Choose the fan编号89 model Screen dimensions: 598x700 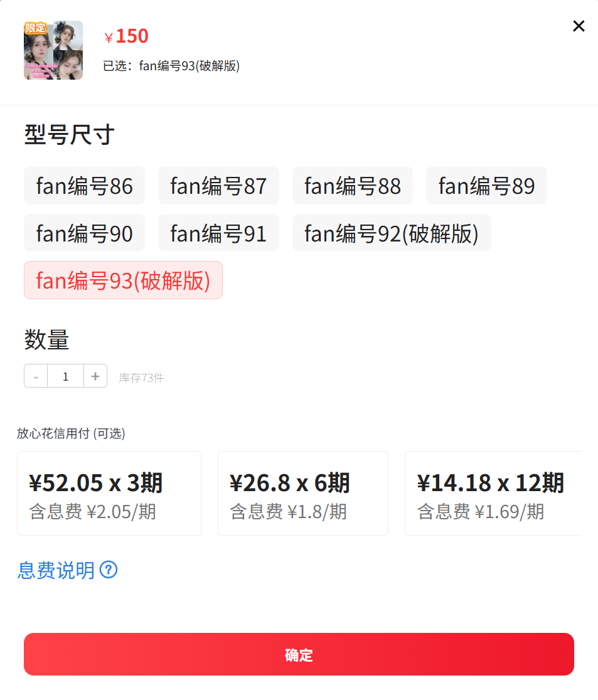486,185
